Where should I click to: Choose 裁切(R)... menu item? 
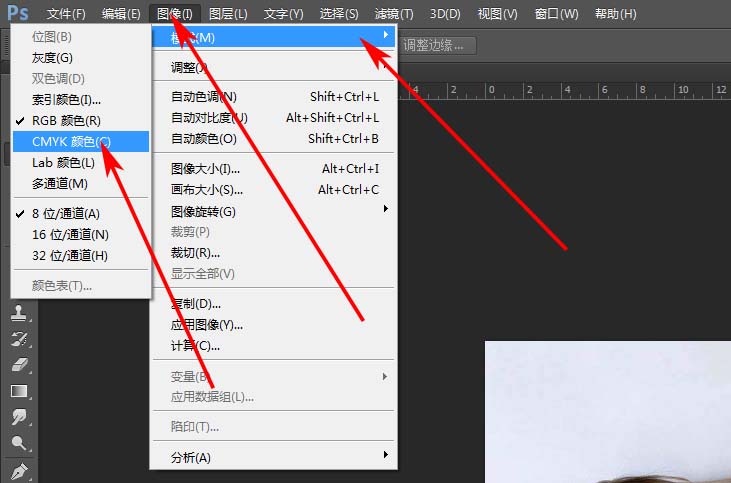(x=274, y=253)
